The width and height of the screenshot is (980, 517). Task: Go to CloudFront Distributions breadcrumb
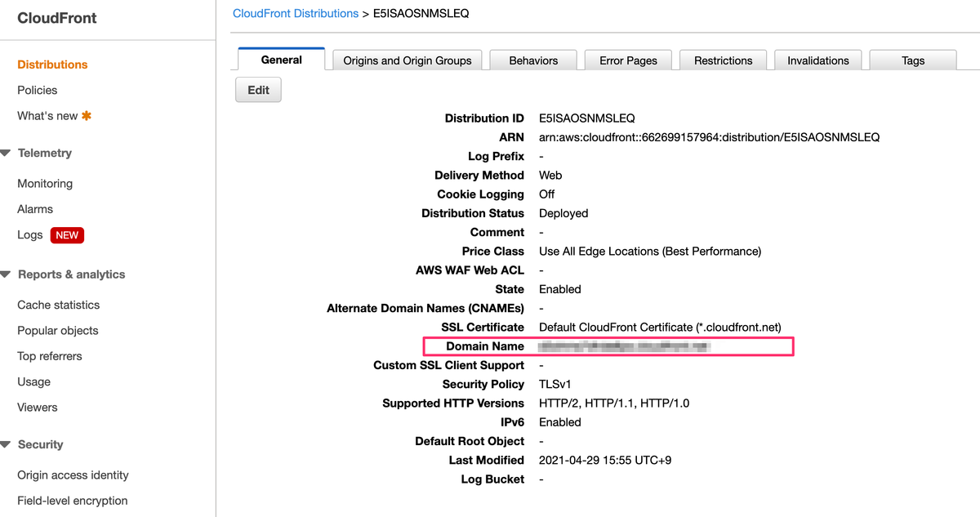pyautogui.click(x=296, y=13)
